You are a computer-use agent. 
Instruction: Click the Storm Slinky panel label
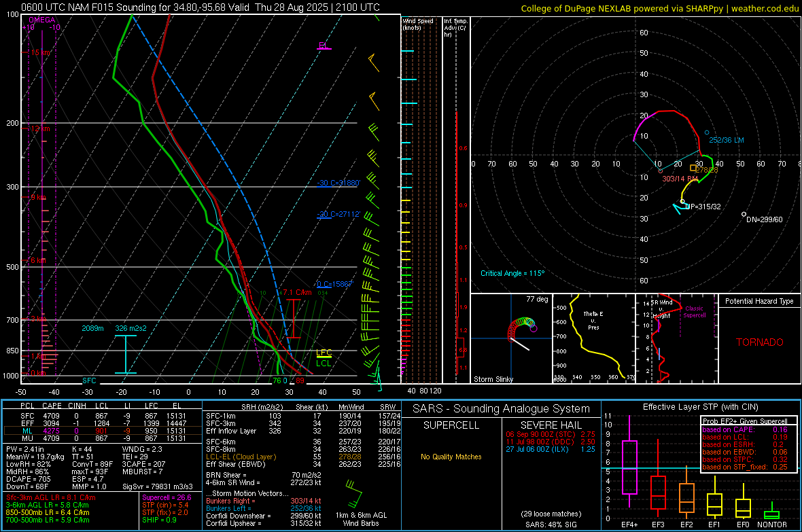tap(493, 379)
